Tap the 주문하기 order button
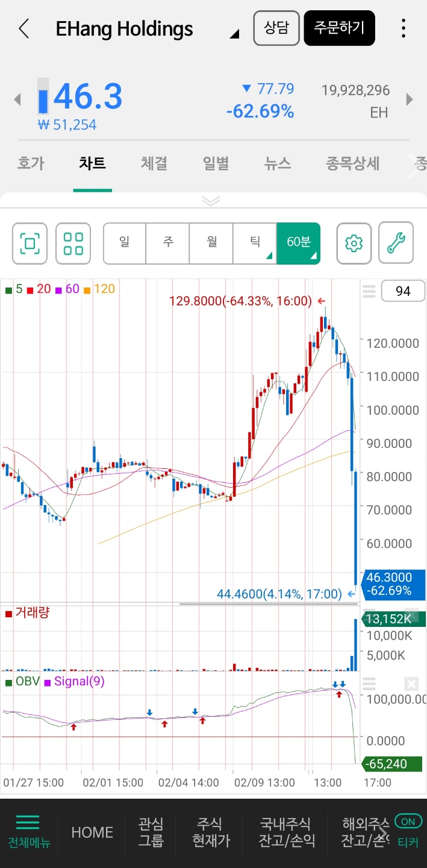 (x=340, y=28)
